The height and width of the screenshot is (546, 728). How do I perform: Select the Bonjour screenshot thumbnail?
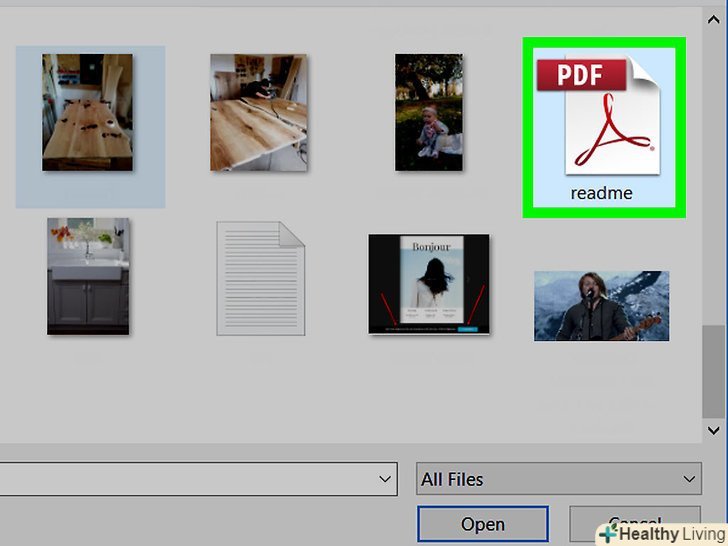429,284
